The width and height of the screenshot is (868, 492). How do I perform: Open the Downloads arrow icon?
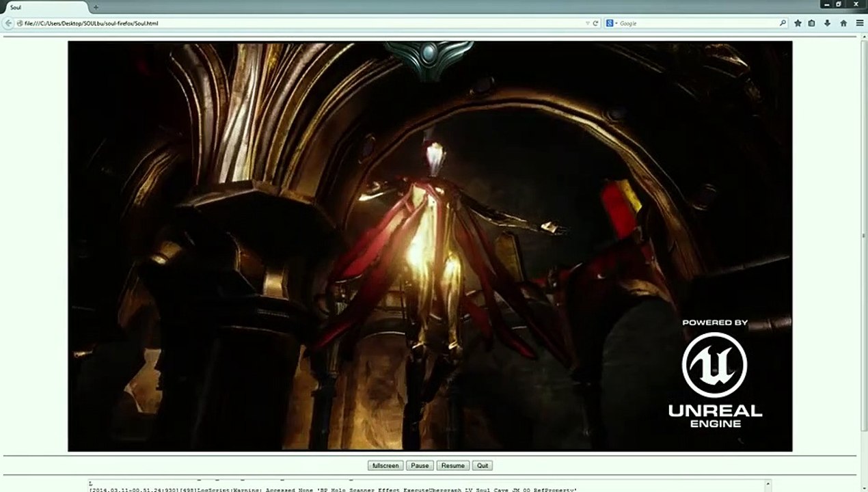tap(827, 23)
